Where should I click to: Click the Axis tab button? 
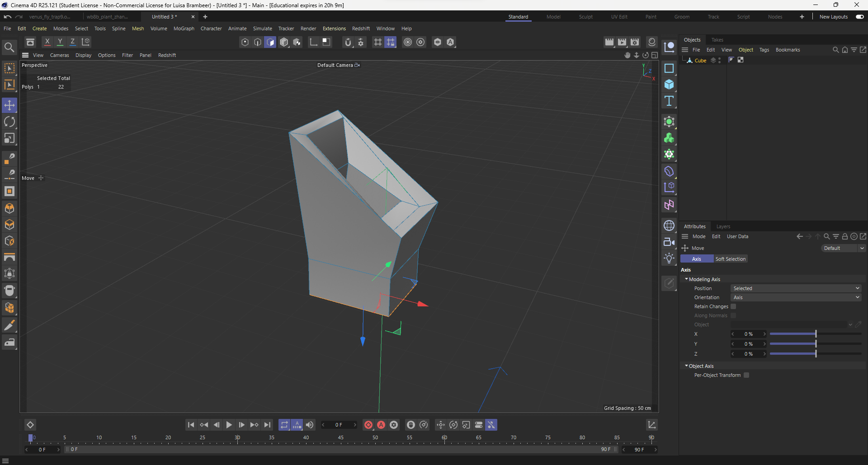tap(697, 259)
